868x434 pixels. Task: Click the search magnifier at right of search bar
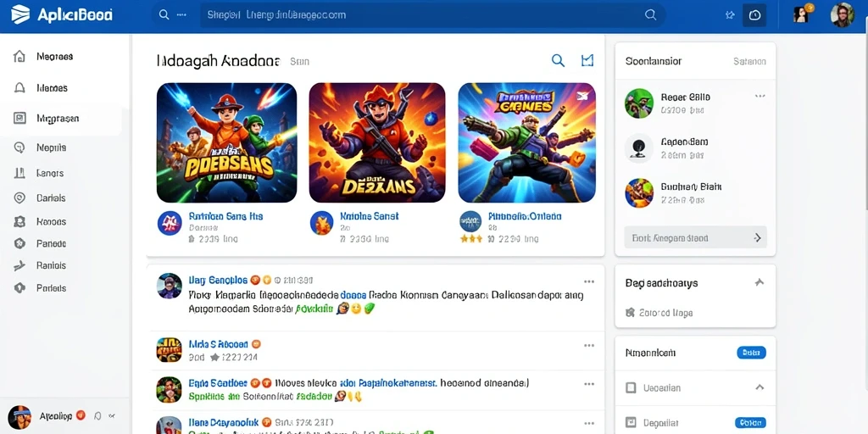pos(650,15)
